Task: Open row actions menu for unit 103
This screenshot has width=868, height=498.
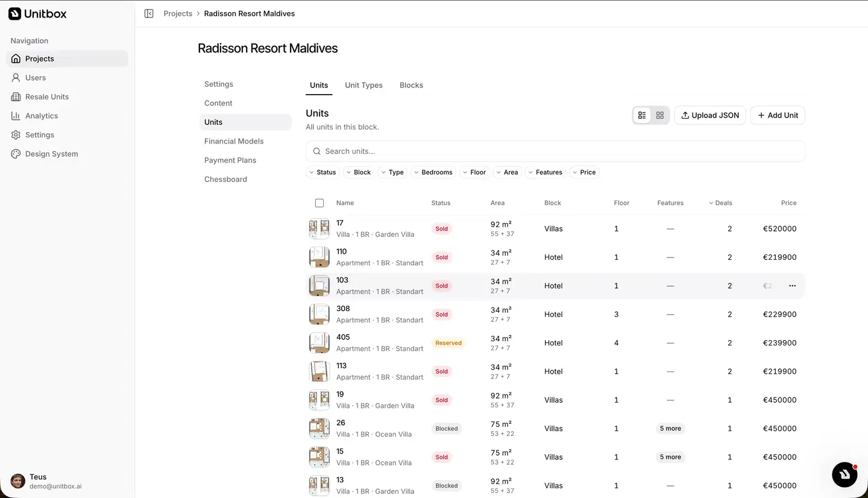Action: coord(792,286)
